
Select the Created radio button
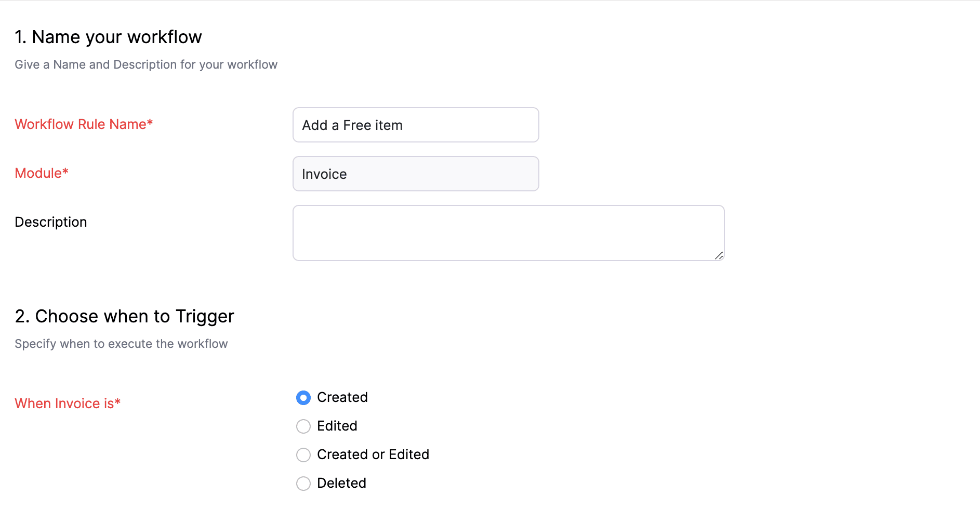[x=303, y=398]
